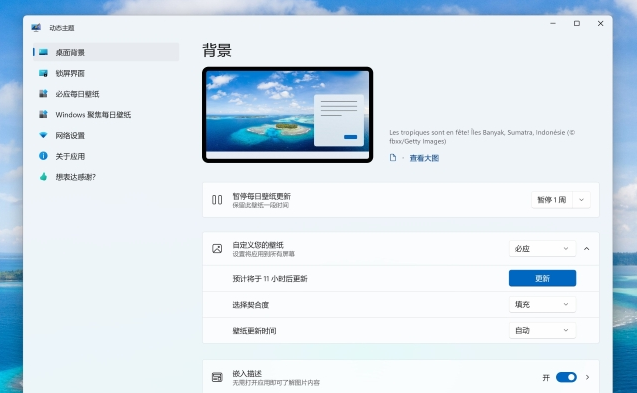Open the 填充 fit dropdown

pos(542,304)
